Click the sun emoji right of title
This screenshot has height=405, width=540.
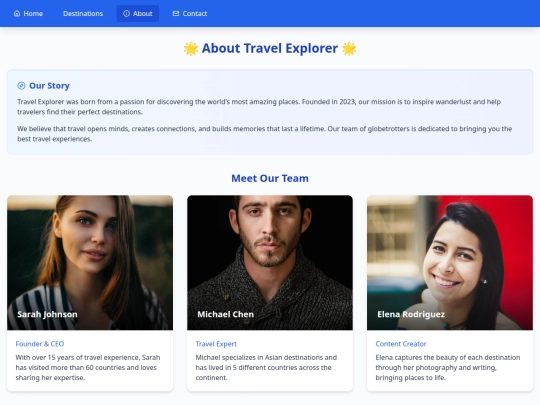point(349,49)
